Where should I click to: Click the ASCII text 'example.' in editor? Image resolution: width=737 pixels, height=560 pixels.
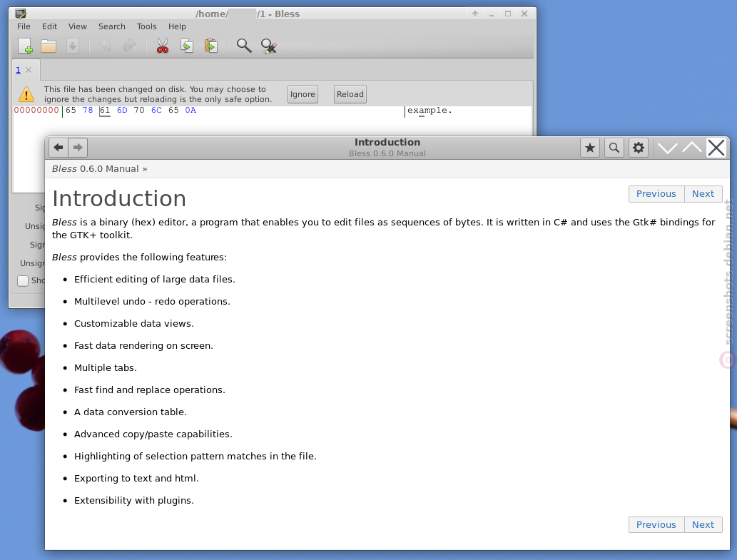(x=430, y=111)
